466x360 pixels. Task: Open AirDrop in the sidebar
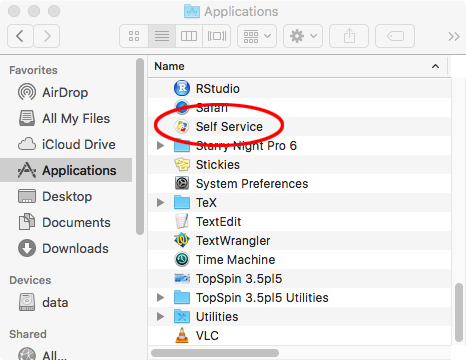[x=66, y=92]
